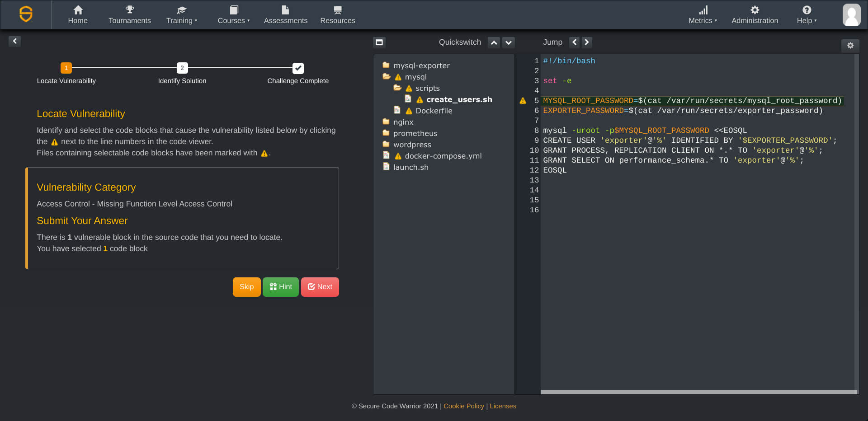Open the Administration panel
Viewport: 868px width, 421px height.
coord(754,14)
